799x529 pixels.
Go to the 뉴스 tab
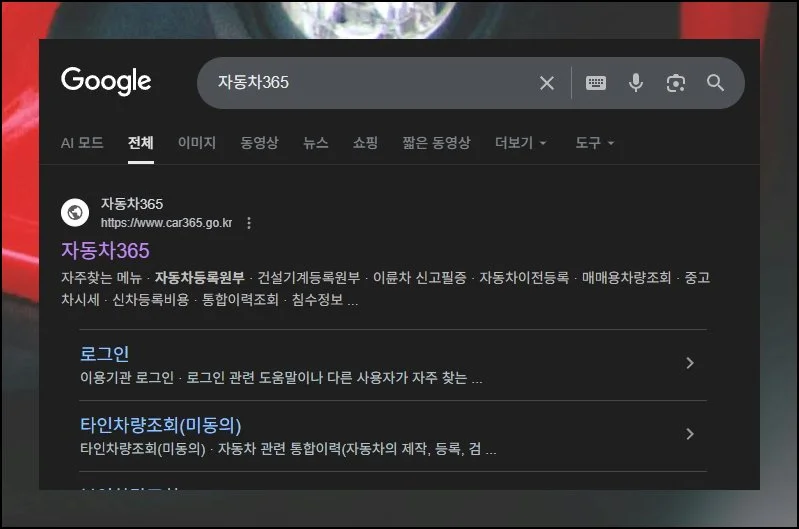coord(316,143)
